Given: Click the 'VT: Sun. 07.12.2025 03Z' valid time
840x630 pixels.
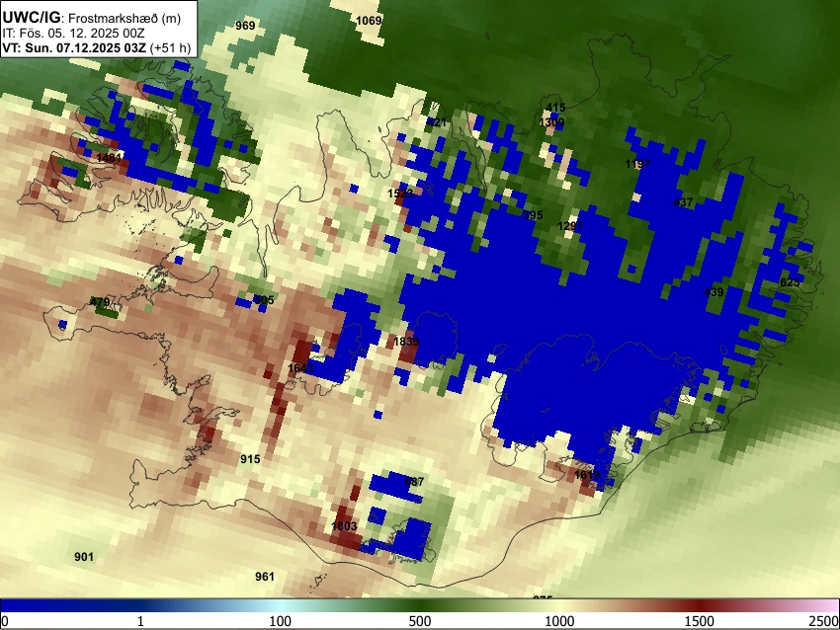Looking at the screenshot, I should click(x=74, y=47).
